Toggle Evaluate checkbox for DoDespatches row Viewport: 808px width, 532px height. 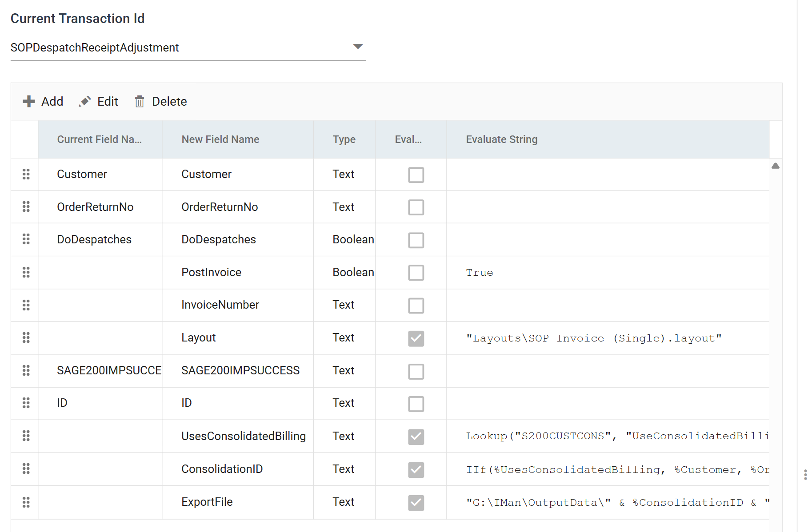[416, 240]
